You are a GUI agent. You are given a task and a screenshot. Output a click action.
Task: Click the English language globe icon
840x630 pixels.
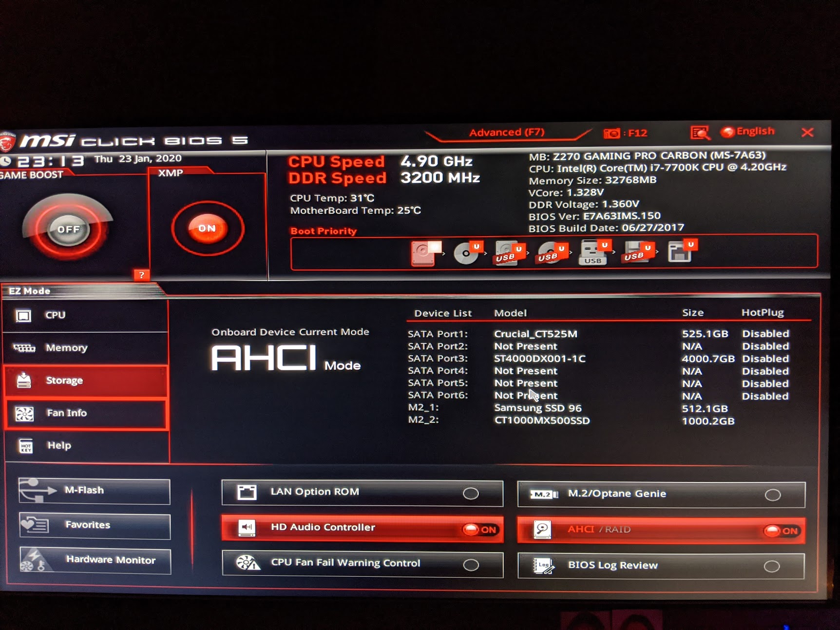pos(728,132)
